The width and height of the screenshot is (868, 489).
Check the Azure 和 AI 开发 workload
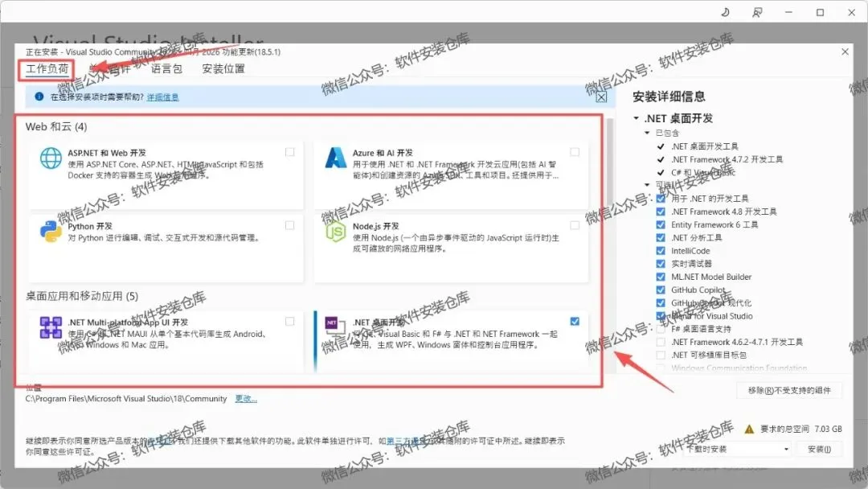click(x=575, y=152)
